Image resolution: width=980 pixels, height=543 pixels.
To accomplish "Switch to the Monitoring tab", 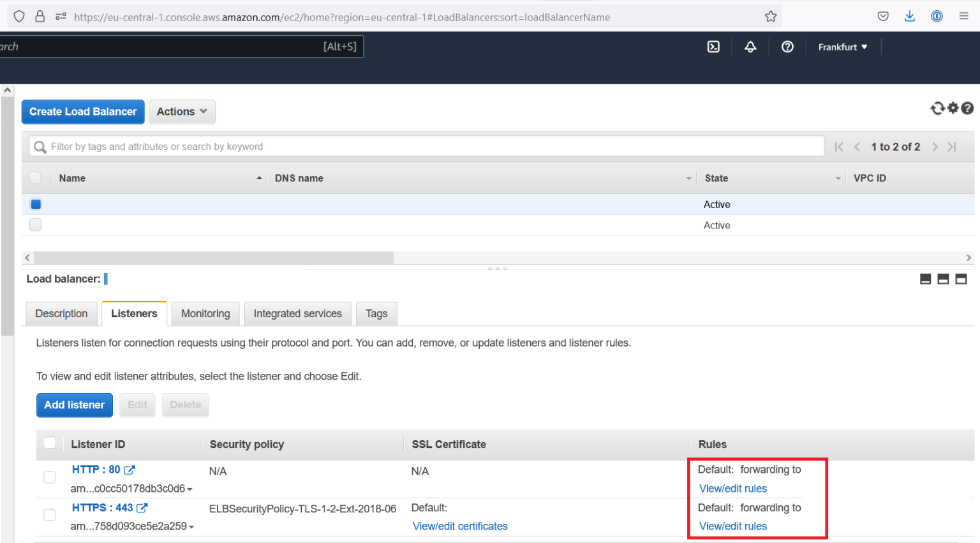I will pos(205,313).
